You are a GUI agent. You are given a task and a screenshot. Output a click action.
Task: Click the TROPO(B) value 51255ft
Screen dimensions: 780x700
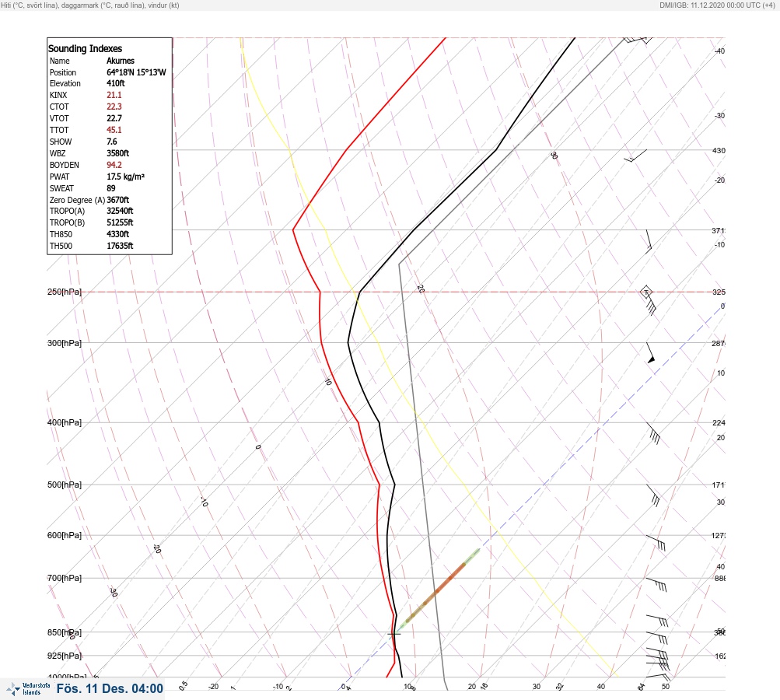point(120,222)
